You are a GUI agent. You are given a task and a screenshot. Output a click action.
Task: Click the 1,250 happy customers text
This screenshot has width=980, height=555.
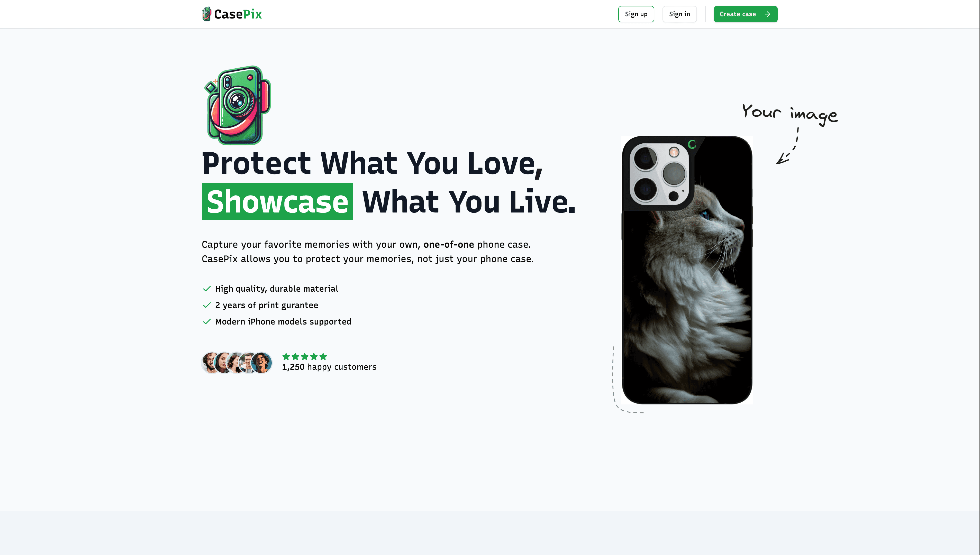329,367
